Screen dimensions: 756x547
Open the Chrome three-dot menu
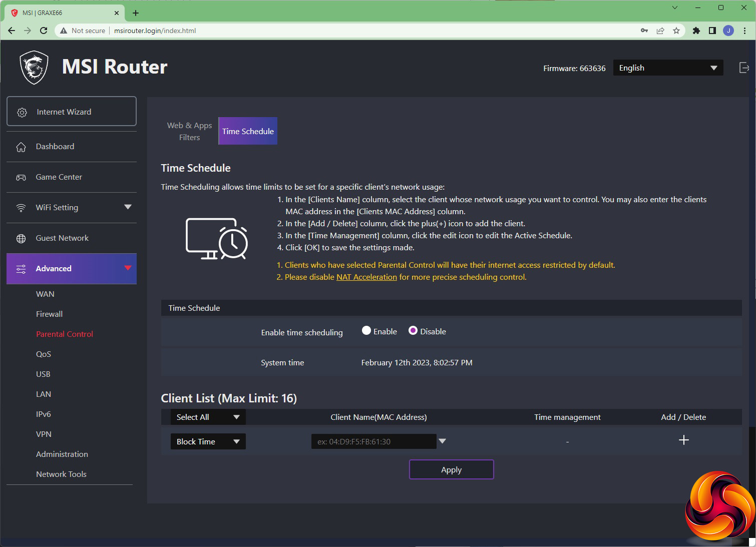click(745, 31)
